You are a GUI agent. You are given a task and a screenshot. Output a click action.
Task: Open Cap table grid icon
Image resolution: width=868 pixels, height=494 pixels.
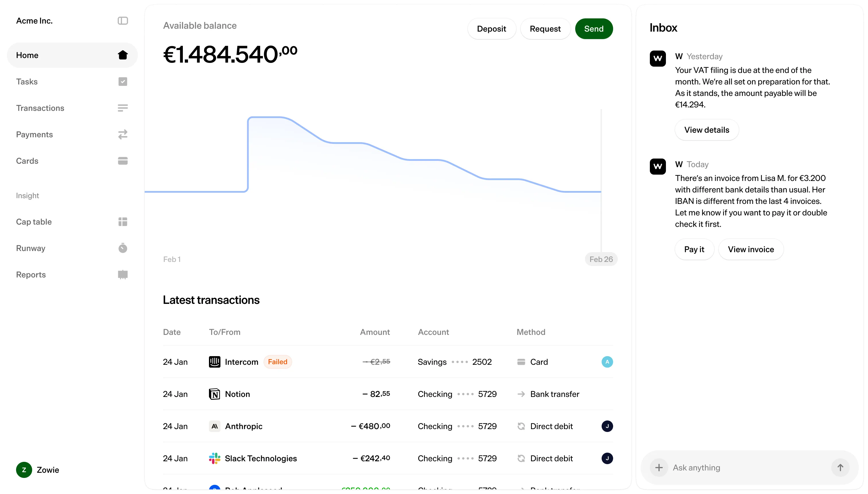pyautogui.click(x=122, y=221)
